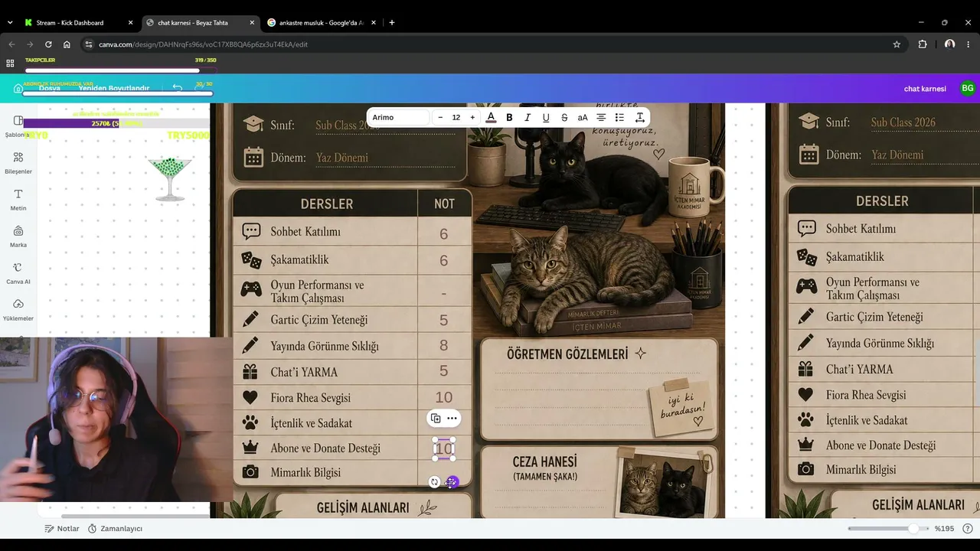Open the text spacing options
980x551 pixels.
pos(639,117)
